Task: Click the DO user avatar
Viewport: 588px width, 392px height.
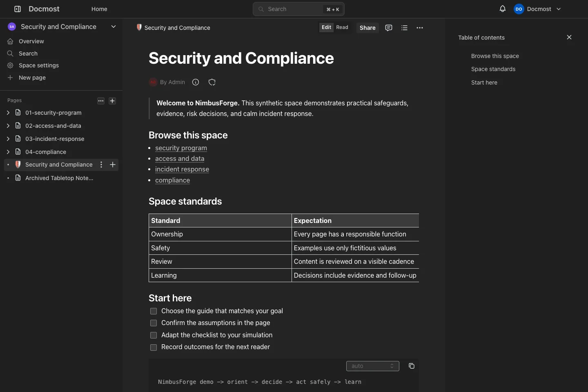Action: (519, 9)
